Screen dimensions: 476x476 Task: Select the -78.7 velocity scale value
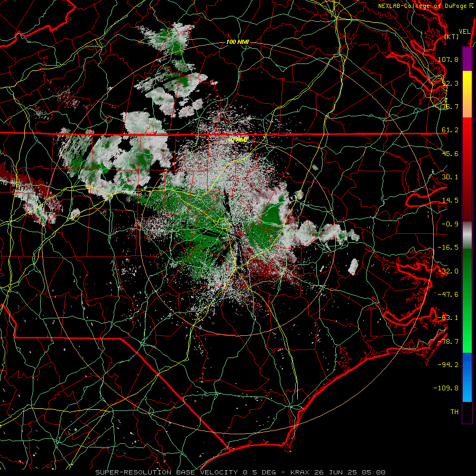click(x=448, y=342)
